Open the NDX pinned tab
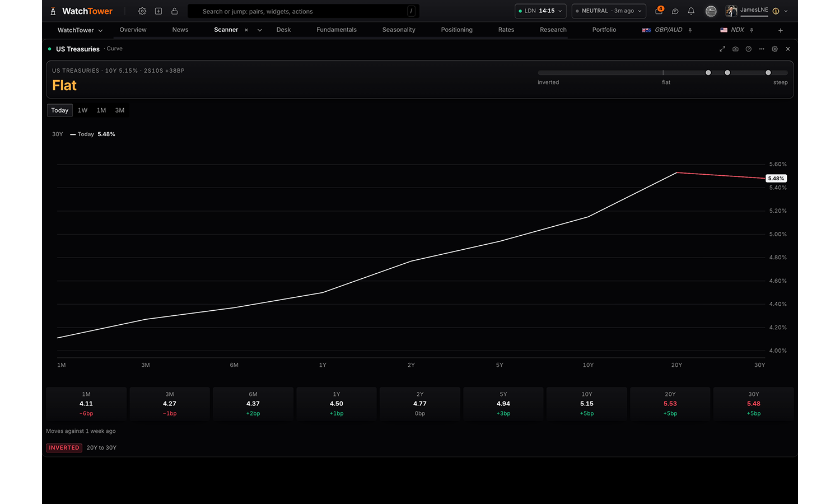This screenshot has height=504, width=840. coord(732,30)
